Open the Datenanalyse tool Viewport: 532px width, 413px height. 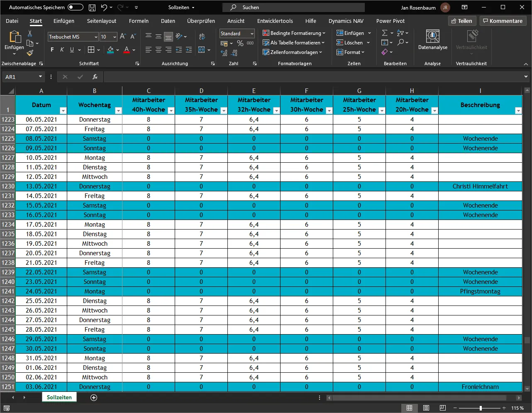(432, 40)
